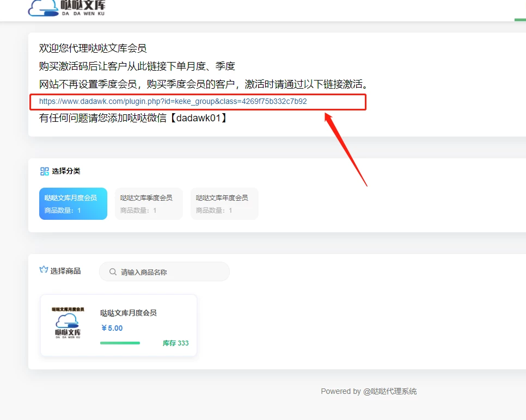Select the 哒哒文库年度会员 category tab
Screen dimensions: 526x420
(x=224, y=204)
